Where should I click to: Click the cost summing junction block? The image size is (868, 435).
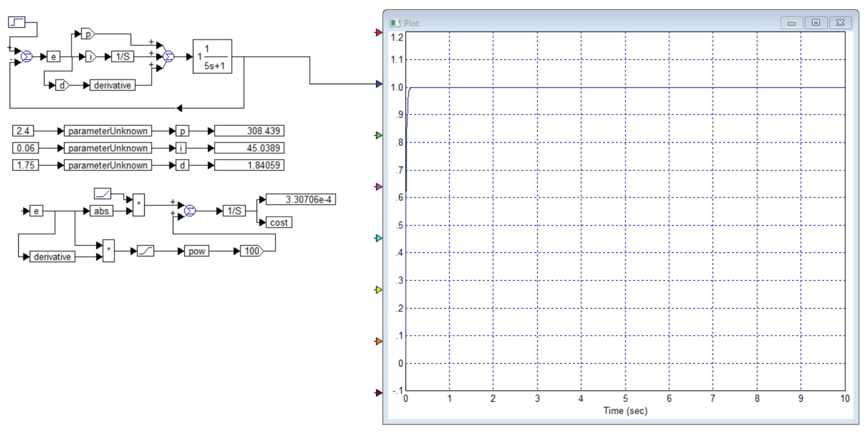pos(190,211)
